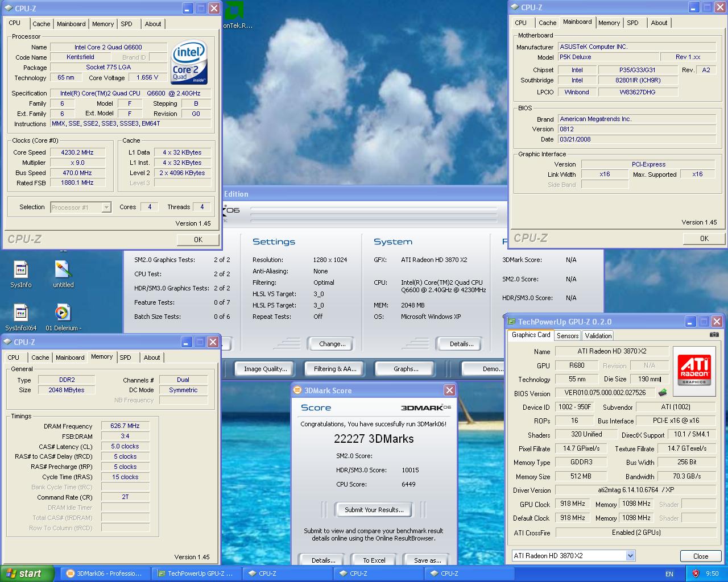Open the graphics card dropdown in GPU-Z
This screenshot has width=728, height=582.
[630, 555]
